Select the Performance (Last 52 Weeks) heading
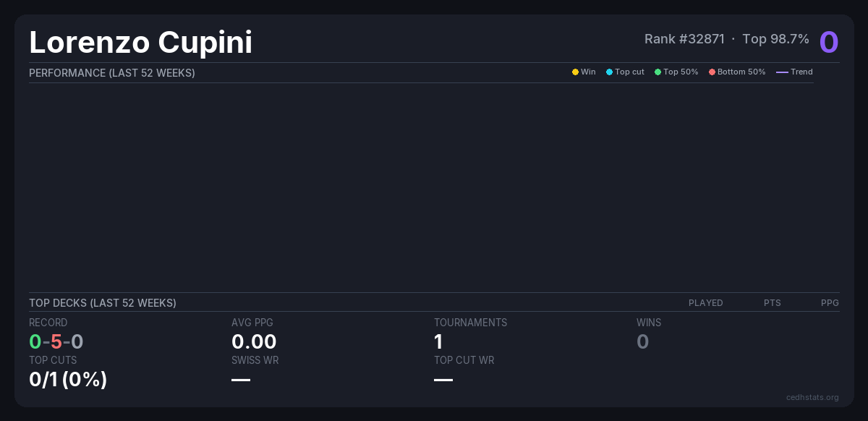868x421 pixels. [x=112, y=73]
